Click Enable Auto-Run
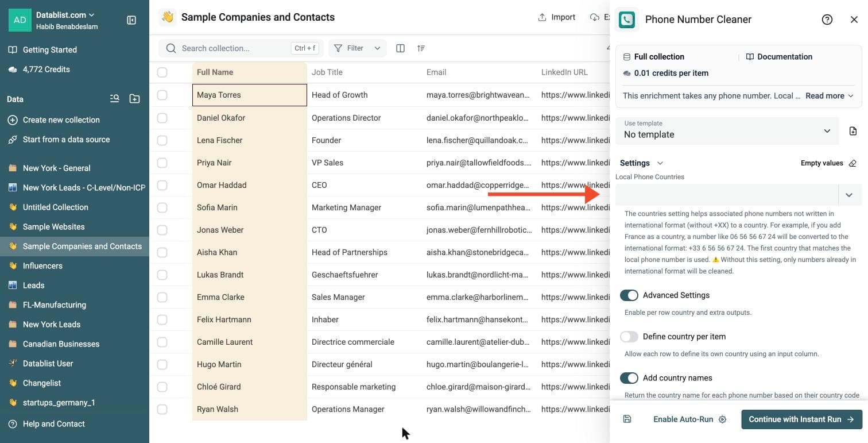The height and width of the screenshot is (443, 868). tap(683, 419)
